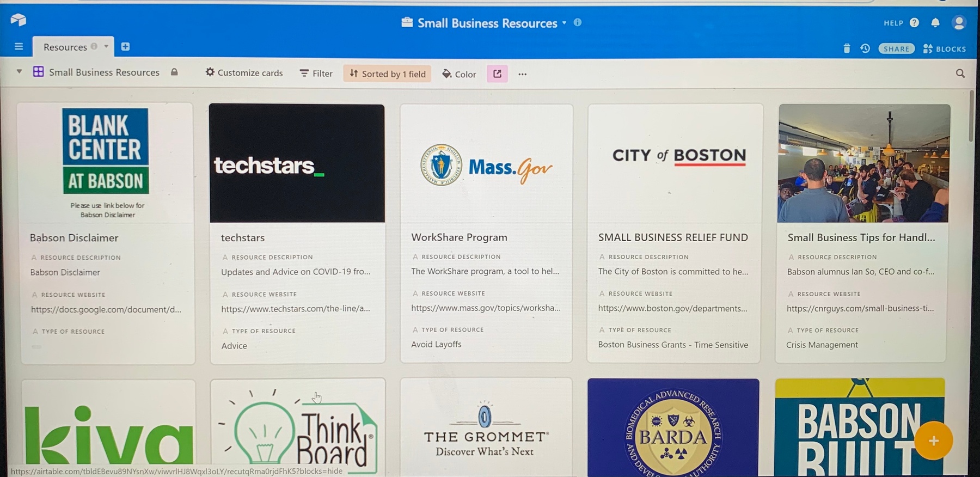The image size is (980, 477).
Task: Click the SHARE button
Action: (x=896, y=49)
